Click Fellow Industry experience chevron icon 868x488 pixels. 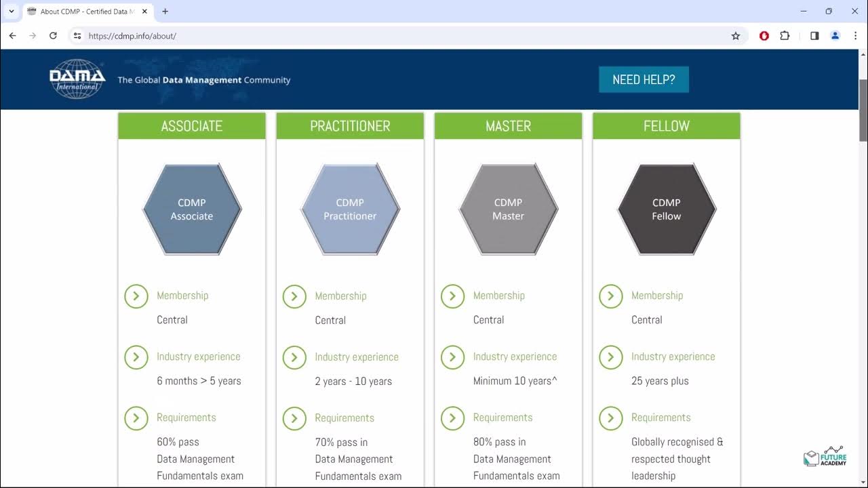click(x=611, y=357)
